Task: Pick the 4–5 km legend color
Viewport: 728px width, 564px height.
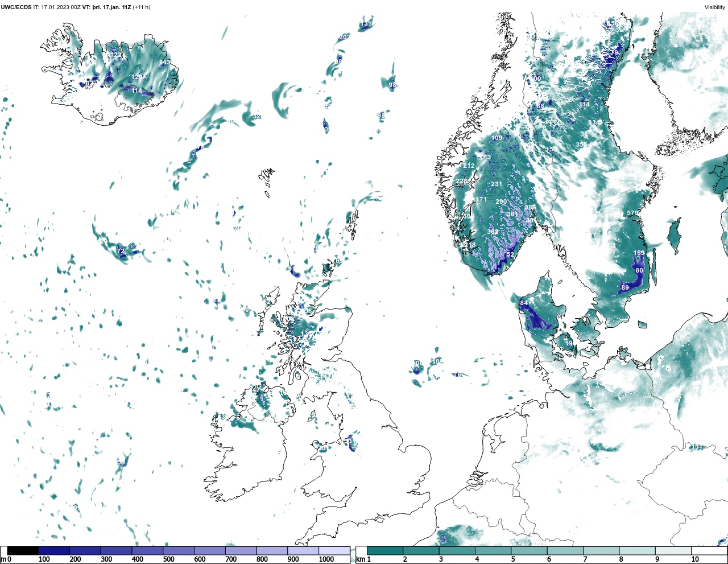Action: click(x=493, y=550)
